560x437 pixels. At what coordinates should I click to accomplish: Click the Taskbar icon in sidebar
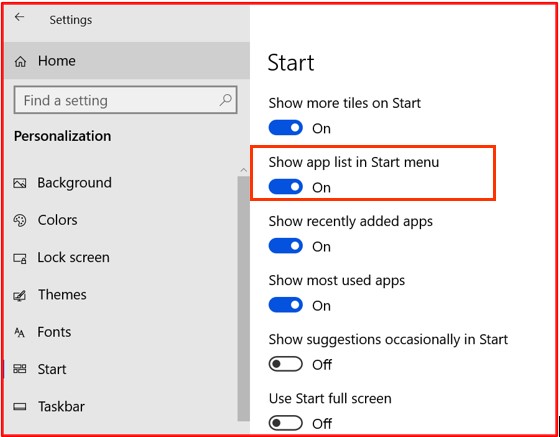20,406
